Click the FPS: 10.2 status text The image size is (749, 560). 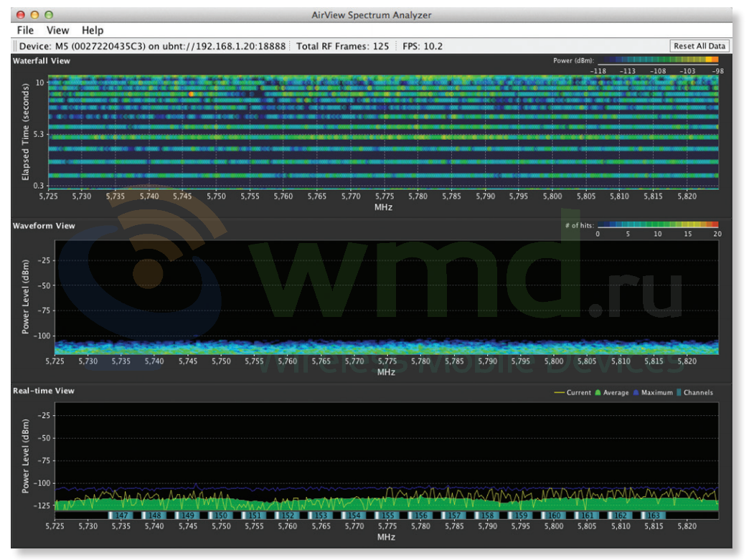[x=423, y=47]
